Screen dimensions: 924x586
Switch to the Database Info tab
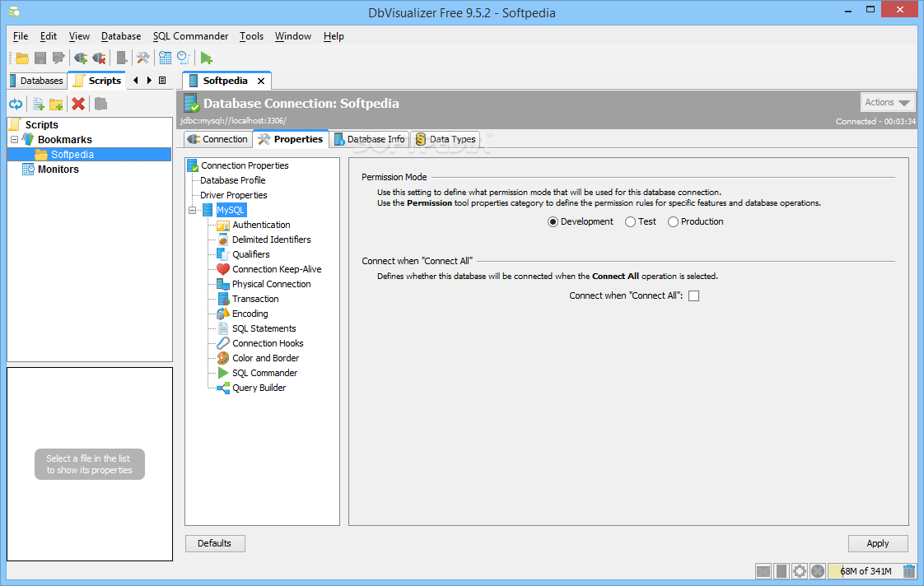point(370,139)
